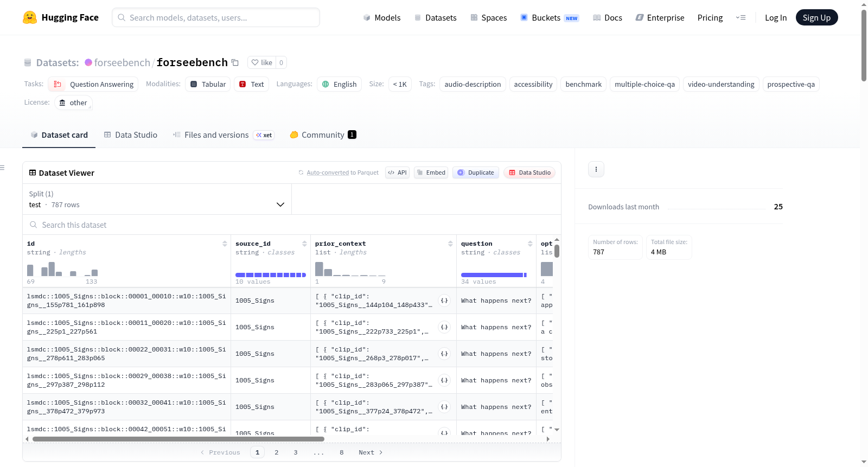Open the Pricing page

710,17
